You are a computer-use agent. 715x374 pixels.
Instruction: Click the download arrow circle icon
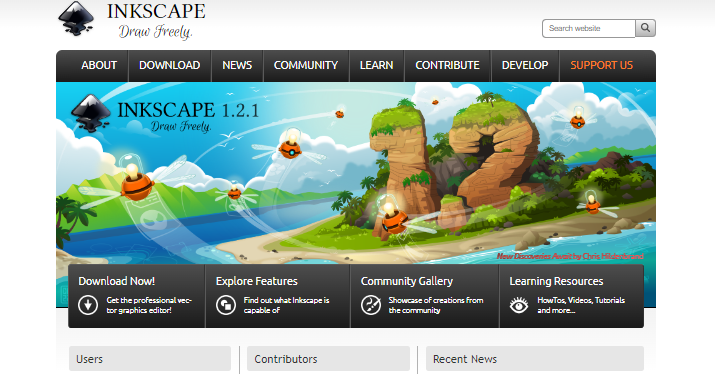point(88,305)
